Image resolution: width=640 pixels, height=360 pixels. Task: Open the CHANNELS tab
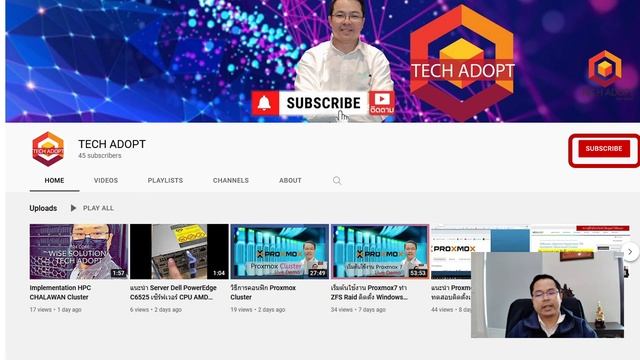231,180
